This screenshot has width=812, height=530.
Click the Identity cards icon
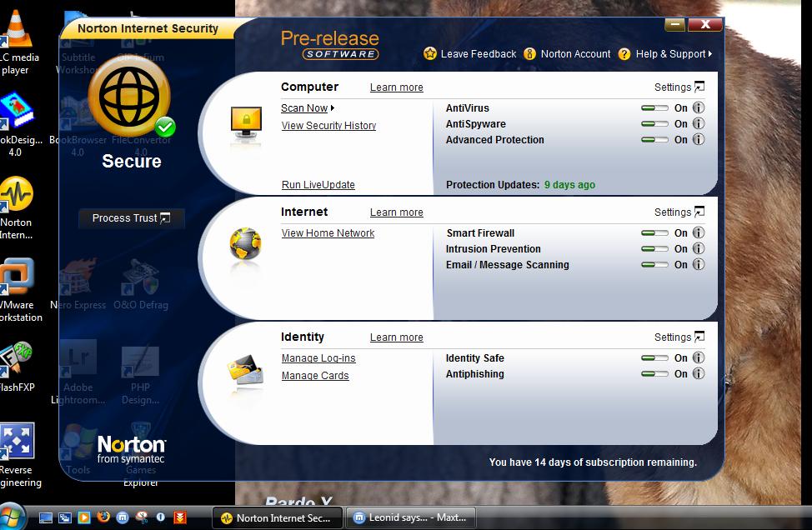(245, 369)
